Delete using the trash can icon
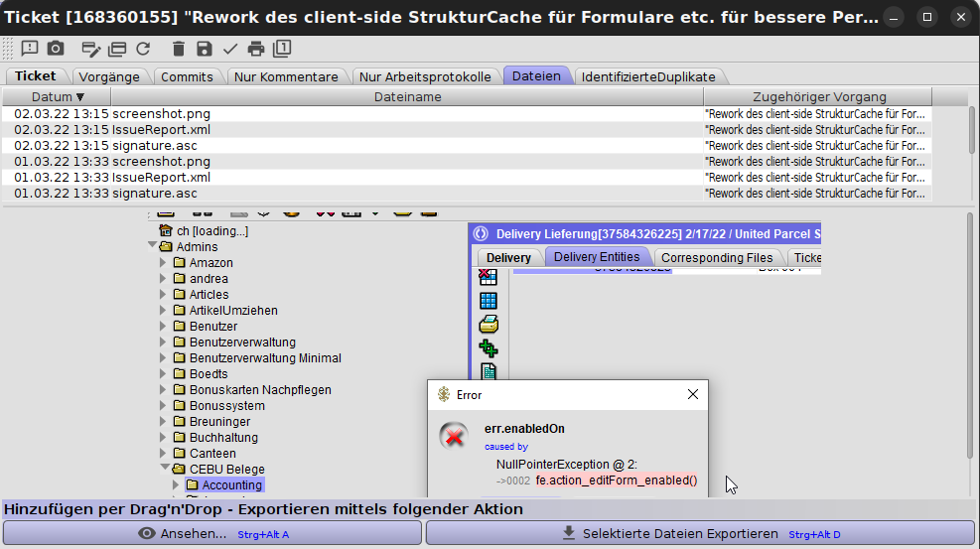 click(179, 49)
